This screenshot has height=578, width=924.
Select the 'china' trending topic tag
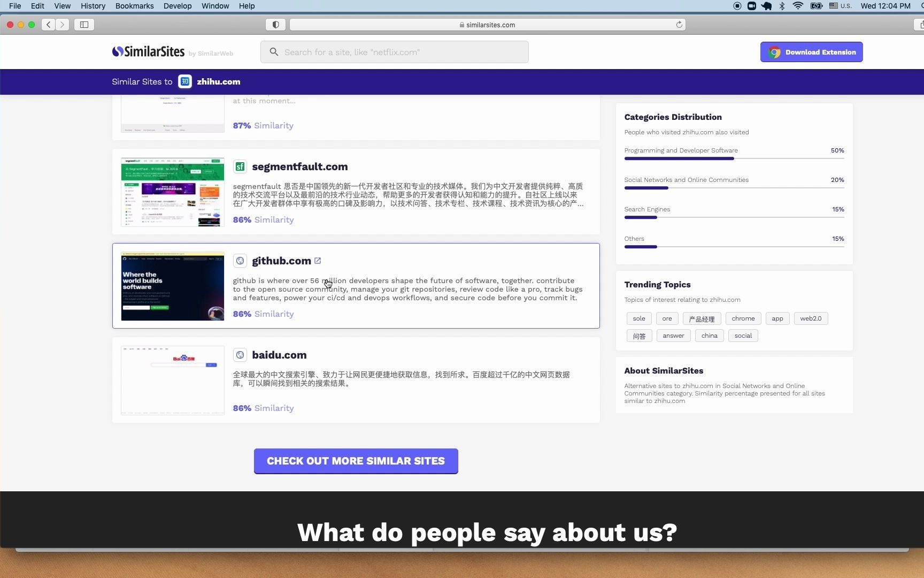[710, 336]
